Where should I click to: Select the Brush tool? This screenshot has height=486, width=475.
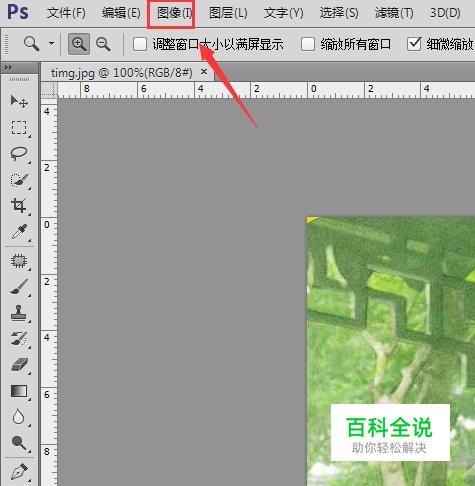pyautogui.click(x=19, y=287)
